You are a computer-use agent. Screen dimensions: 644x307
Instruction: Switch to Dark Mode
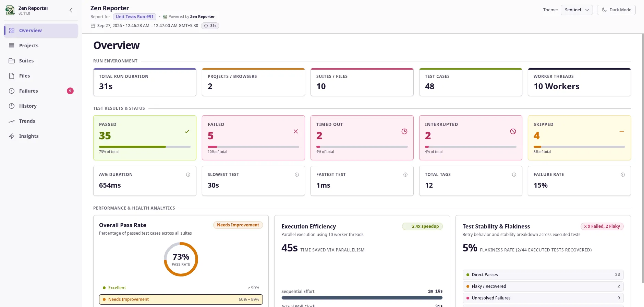[616, 10]
